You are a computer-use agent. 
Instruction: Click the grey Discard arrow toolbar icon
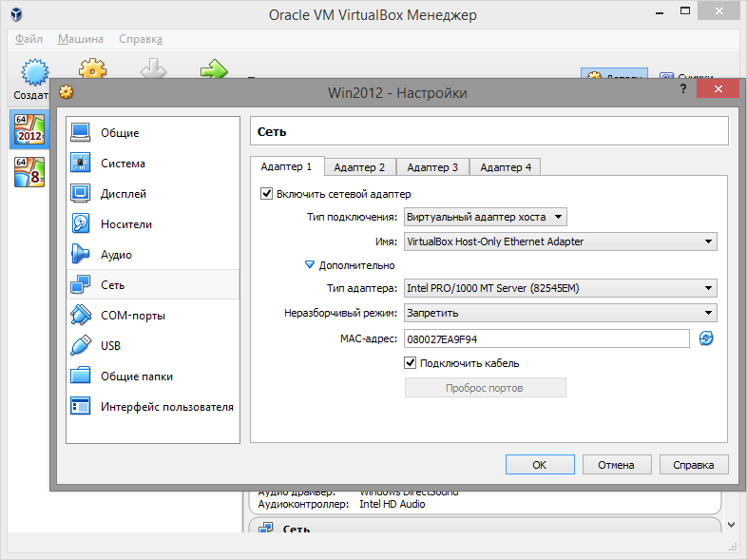[153, 68]
